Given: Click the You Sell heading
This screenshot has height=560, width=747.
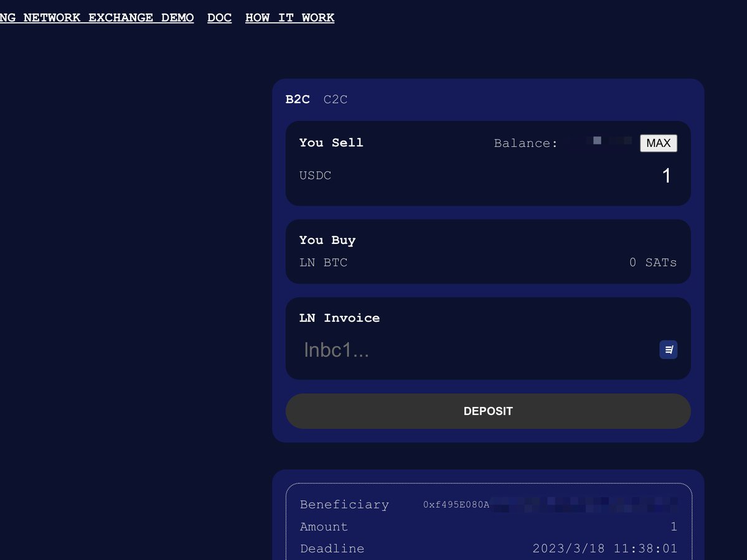Looking at the screenshot, I should tap(331, 142).
